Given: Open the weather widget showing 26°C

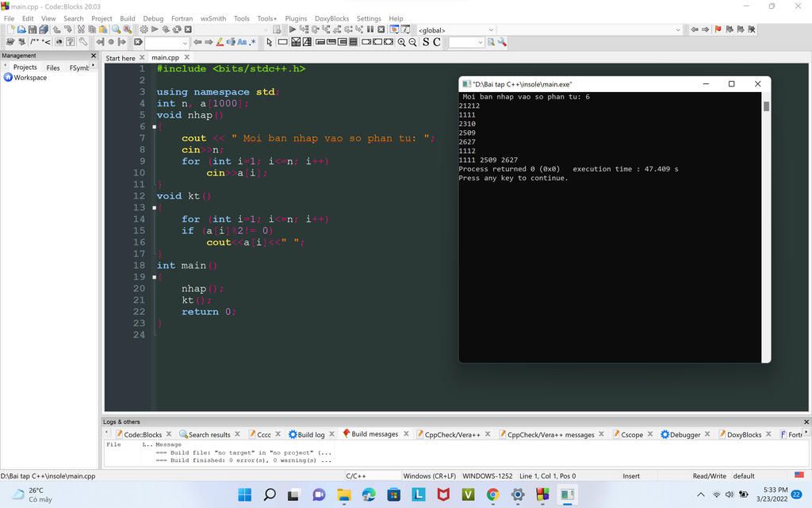Looking at the screenshot, I should pyautogui.click(x=32, y=495).
